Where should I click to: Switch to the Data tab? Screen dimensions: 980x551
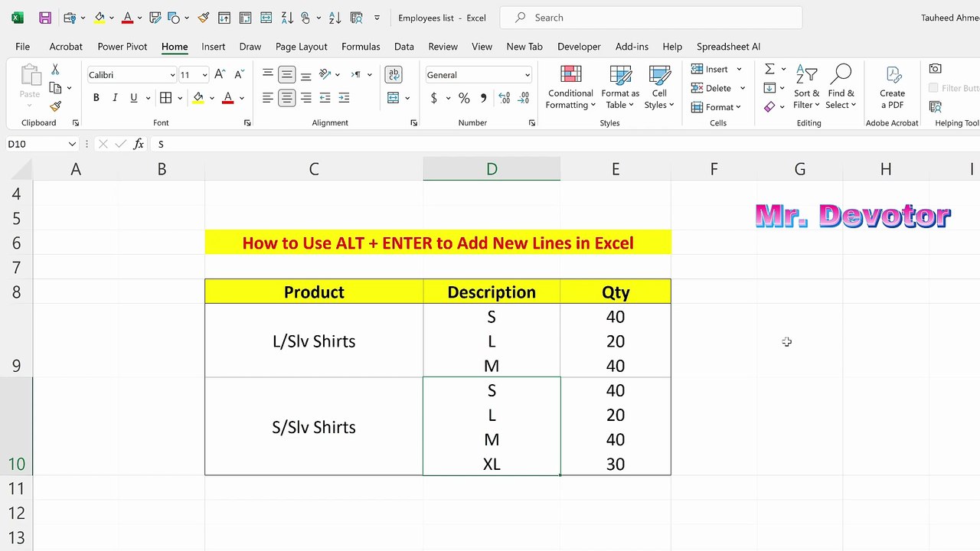pos(404,47)
